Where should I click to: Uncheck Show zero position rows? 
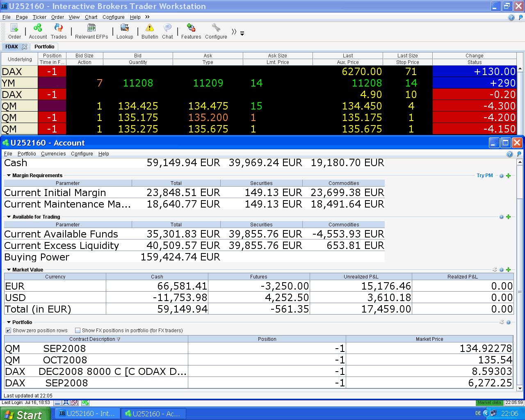[8, 331]
